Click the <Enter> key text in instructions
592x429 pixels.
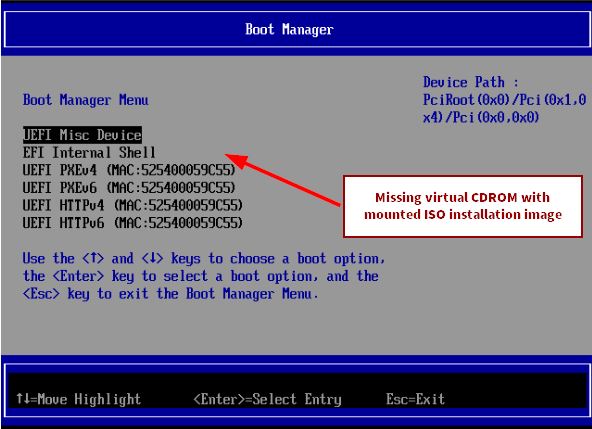pos(78,276)
